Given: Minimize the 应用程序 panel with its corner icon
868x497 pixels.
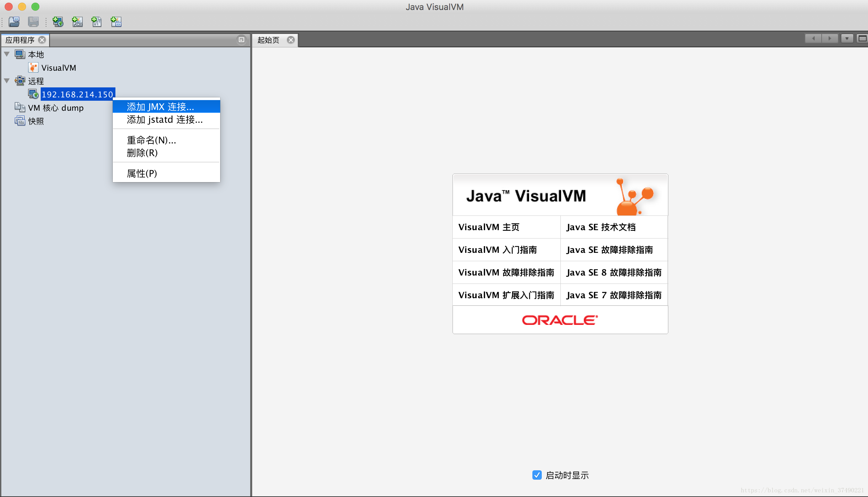Looking at the screenshot, I should [x=241, y=40].
